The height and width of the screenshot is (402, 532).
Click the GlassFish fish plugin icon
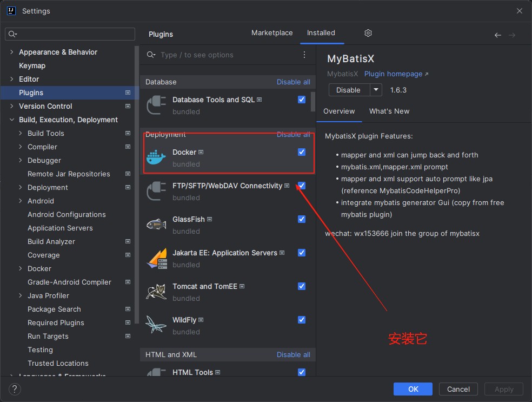point(156,225)
